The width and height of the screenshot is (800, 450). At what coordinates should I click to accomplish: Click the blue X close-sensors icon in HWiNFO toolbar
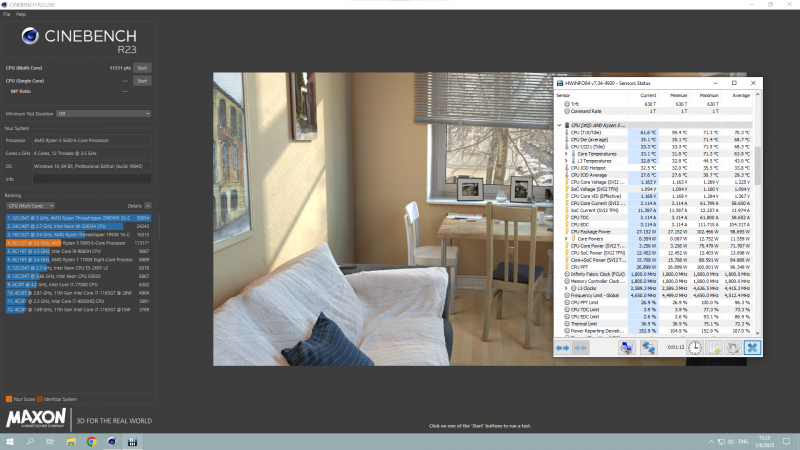(752, 348)
